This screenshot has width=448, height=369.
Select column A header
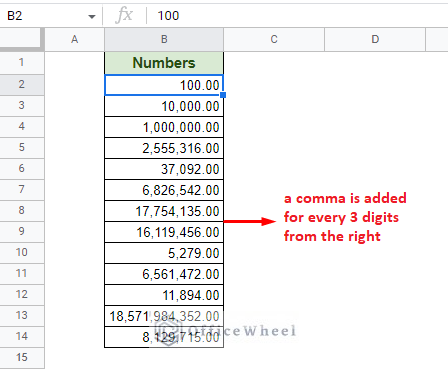pos(75,39)
